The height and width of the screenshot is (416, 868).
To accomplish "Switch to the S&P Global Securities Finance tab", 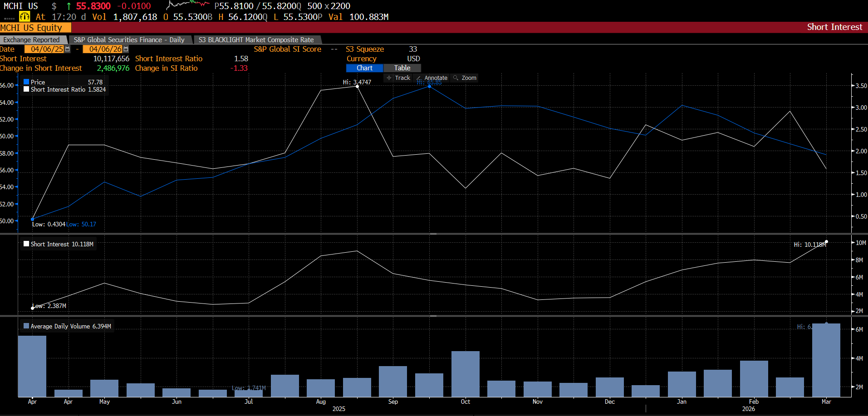I will coord(130,39).
